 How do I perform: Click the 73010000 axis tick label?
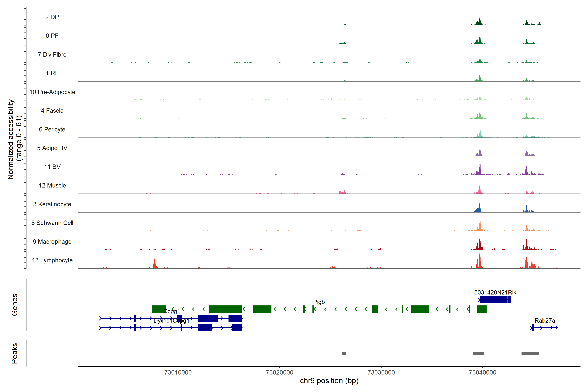[178, 373]
